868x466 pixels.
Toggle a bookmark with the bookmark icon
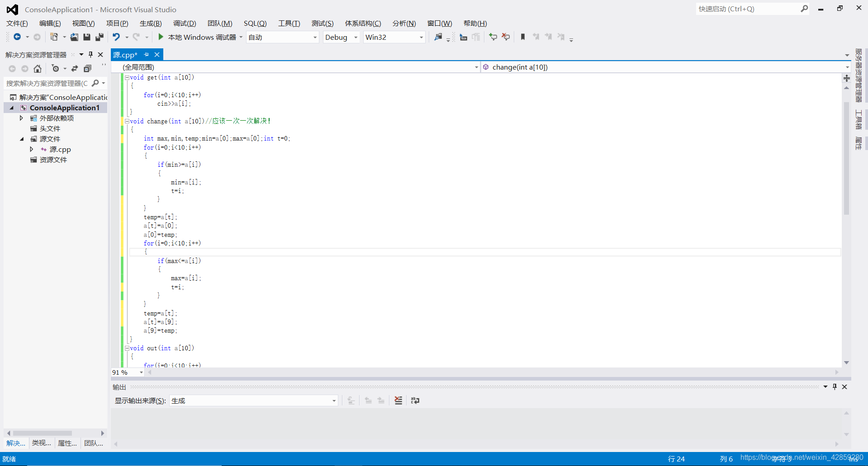click(x=523, y=37)
